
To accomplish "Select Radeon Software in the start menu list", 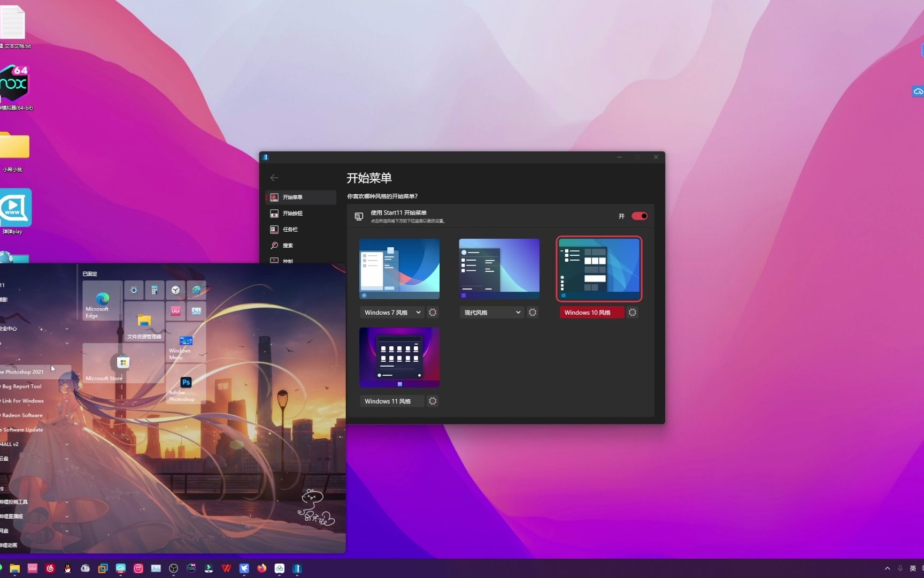I will point(35,415).
